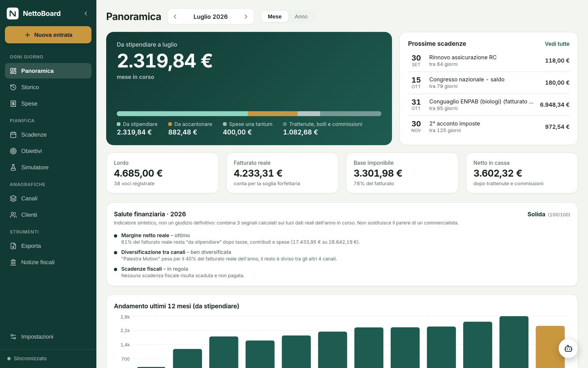Open the Fatturato reale card
This screenshot has width=588, height=368.
(282, 173)
